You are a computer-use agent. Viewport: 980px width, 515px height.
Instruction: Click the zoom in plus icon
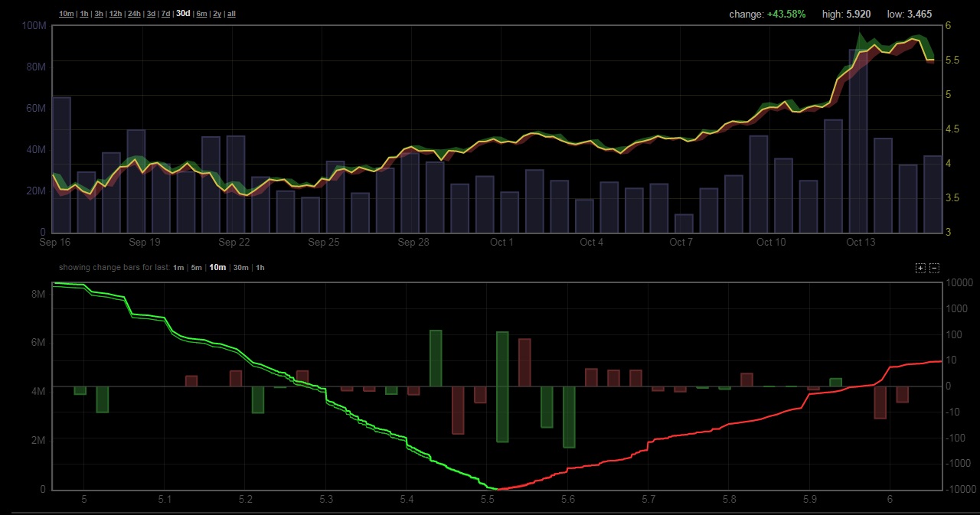[x=920, y=268]
